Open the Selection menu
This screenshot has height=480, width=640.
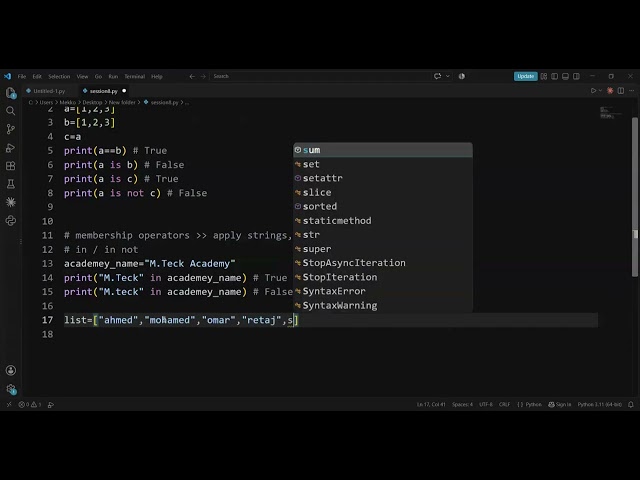tap(59, 76)
